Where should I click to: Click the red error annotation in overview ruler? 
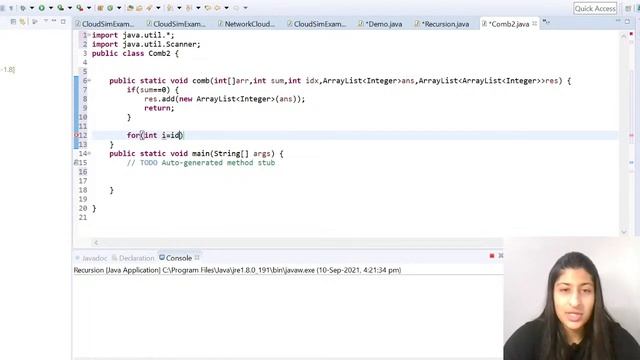(x=631, y=135)
